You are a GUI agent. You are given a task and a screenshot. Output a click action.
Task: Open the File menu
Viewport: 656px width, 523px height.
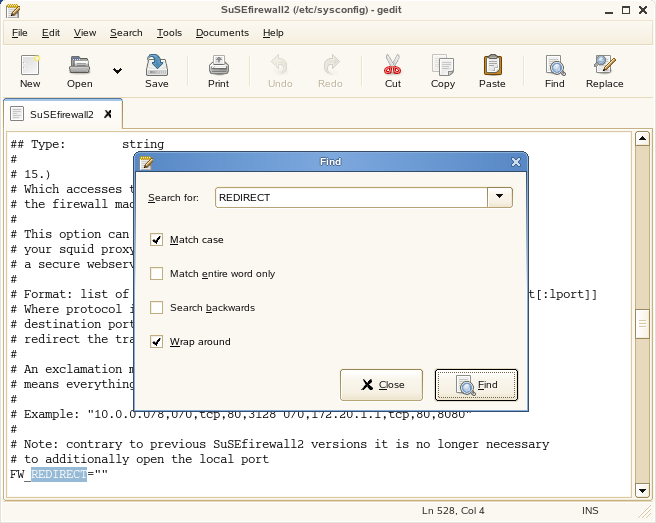coord(19,33)
